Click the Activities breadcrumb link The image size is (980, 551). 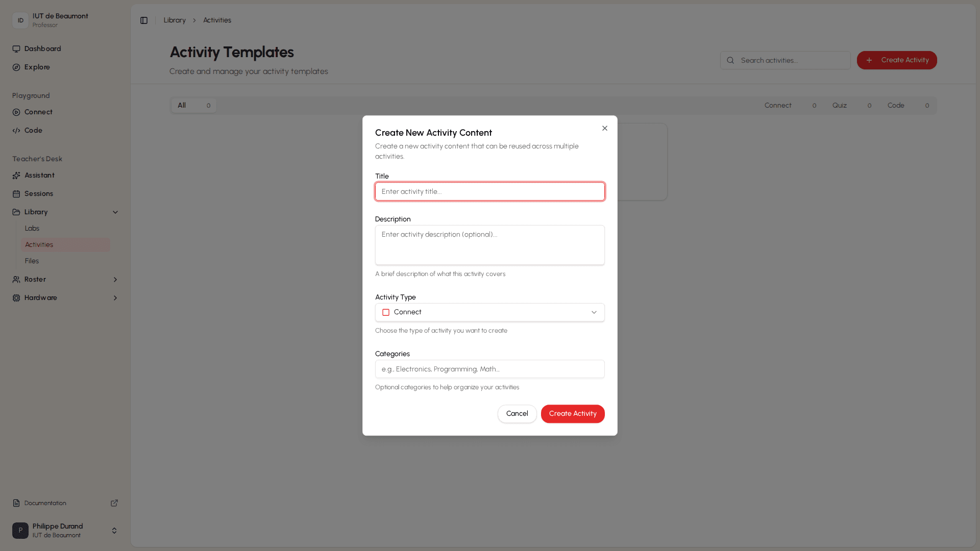click(217, 20)
